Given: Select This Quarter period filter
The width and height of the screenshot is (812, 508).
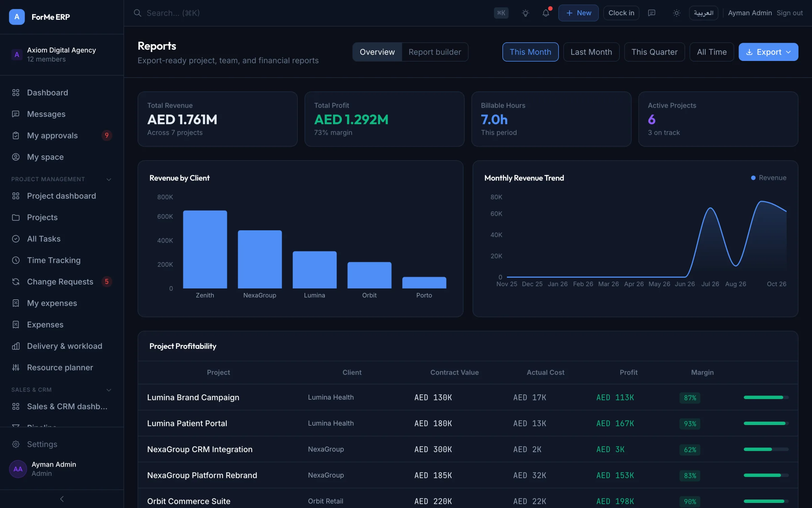Looking at the screenshot, I should click(654, 52).
